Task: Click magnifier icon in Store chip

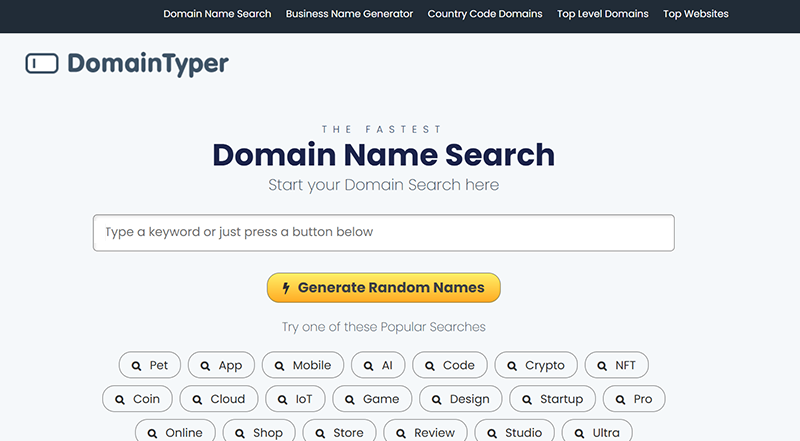Action: pos(320,433)
